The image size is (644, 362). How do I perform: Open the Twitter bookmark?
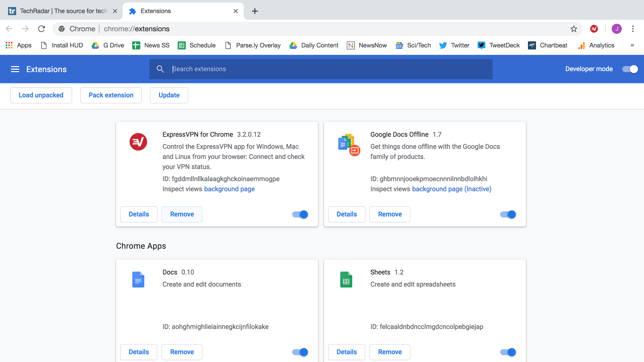point(454,45)
